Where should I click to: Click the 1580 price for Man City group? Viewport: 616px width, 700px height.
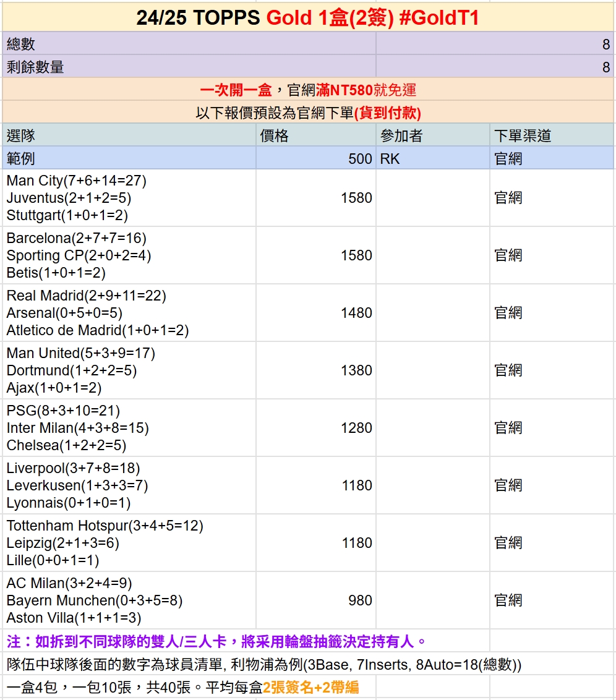(x=316, y=198)
